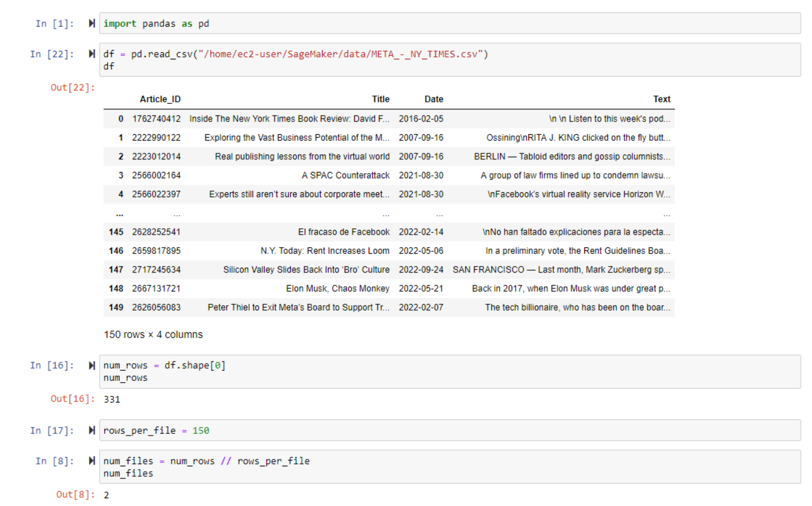
Task: Run the num_files cell In [8]
Action: pyautogui.click(x=92, y=461)
